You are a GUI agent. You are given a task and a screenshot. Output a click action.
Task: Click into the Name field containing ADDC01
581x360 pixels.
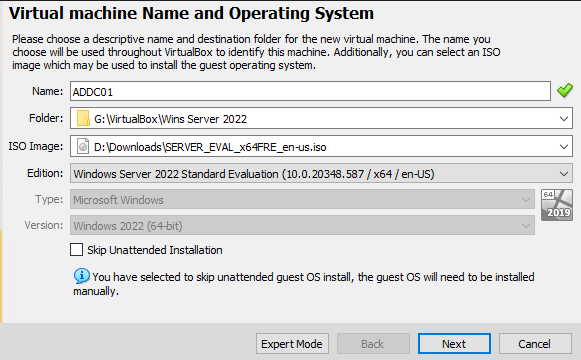pyautogui.click(x=310, y=91)
